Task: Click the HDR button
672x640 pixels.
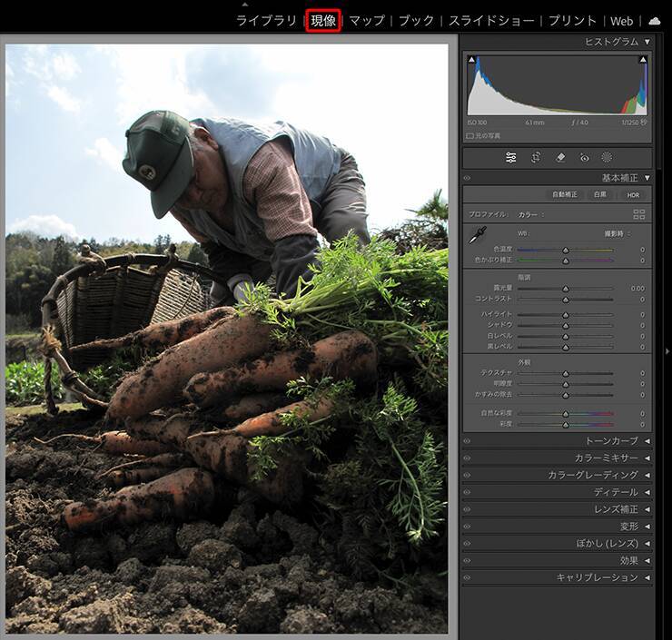Action: [632, 194]
